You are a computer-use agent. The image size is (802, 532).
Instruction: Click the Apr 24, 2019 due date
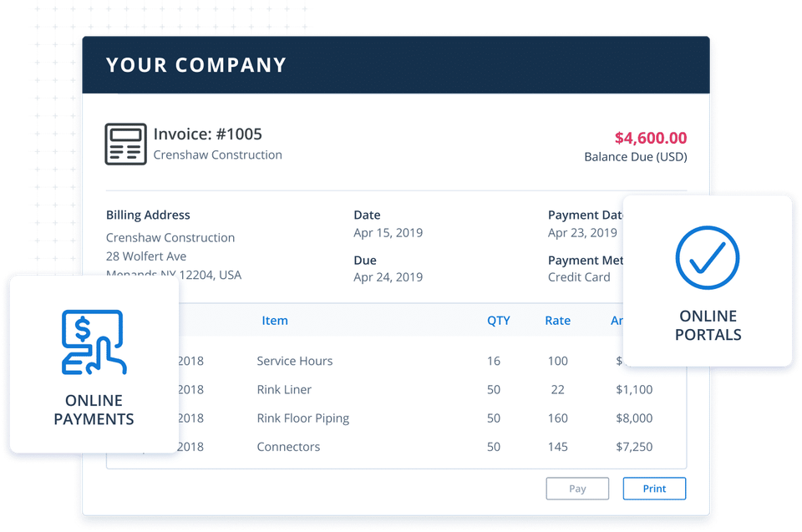pyautogui.click(x=388, y=277)
